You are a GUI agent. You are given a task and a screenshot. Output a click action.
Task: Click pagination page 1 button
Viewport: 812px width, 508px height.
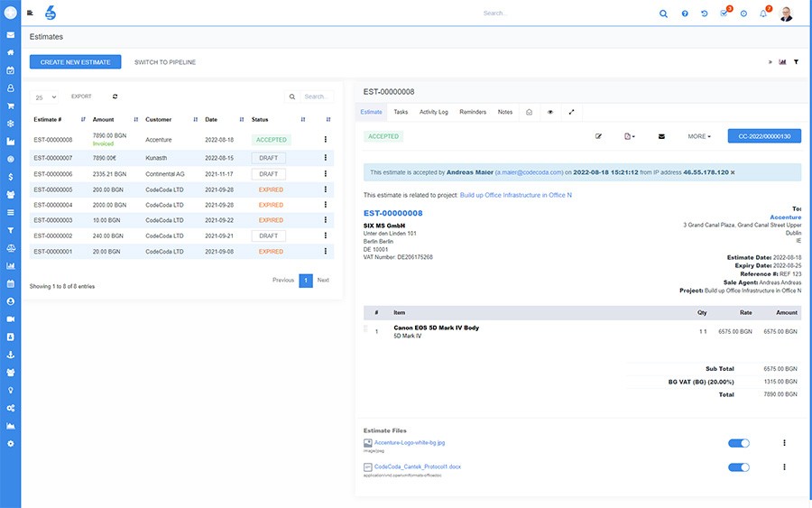coord(306,281)
